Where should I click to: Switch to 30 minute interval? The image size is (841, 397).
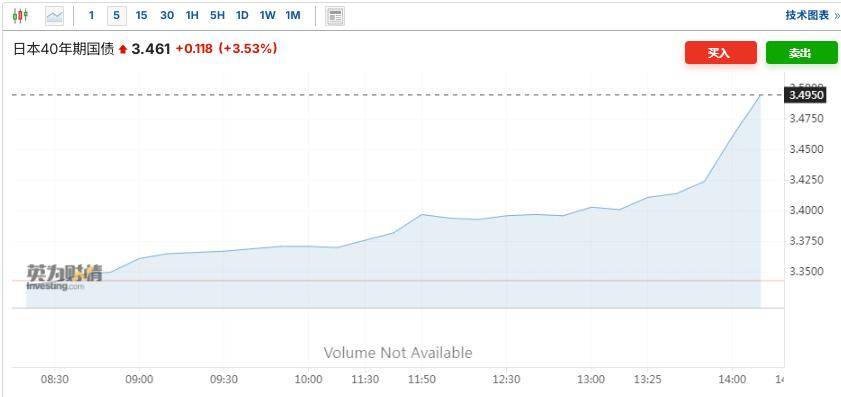click(x=167, y=16)
